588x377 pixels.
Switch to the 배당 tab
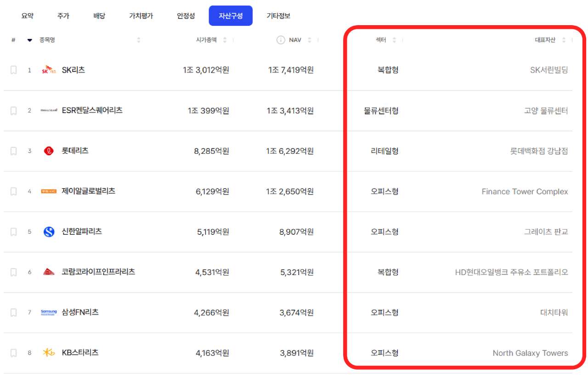point(99,16)
